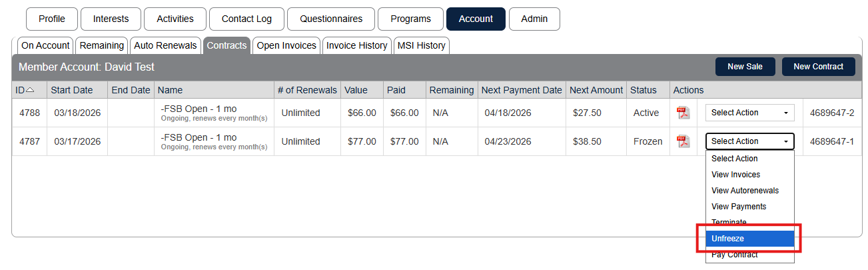Select View Invoices in dropdown
The height and width of the screenshot is (270, 868).
click(x=735, y=175)
